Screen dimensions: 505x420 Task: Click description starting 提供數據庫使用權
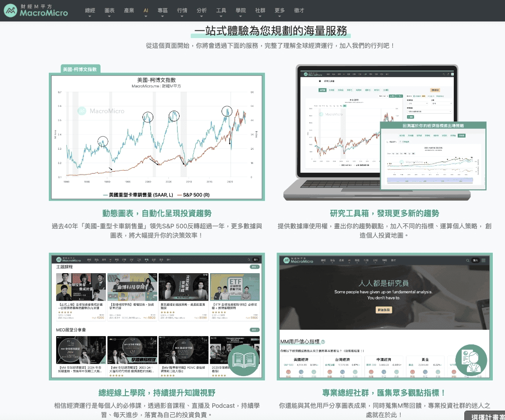(384, 231)
